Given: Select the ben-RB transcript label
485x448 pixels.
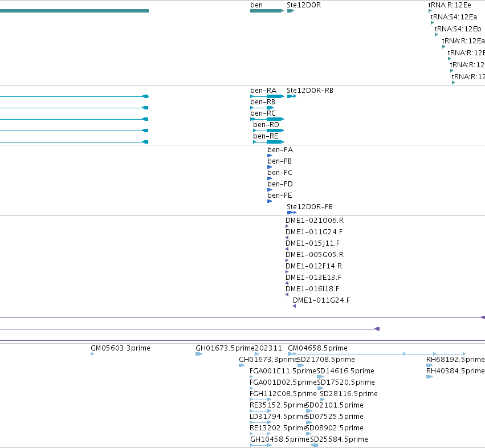Looking at the screenshot, I should pos(263,102).
